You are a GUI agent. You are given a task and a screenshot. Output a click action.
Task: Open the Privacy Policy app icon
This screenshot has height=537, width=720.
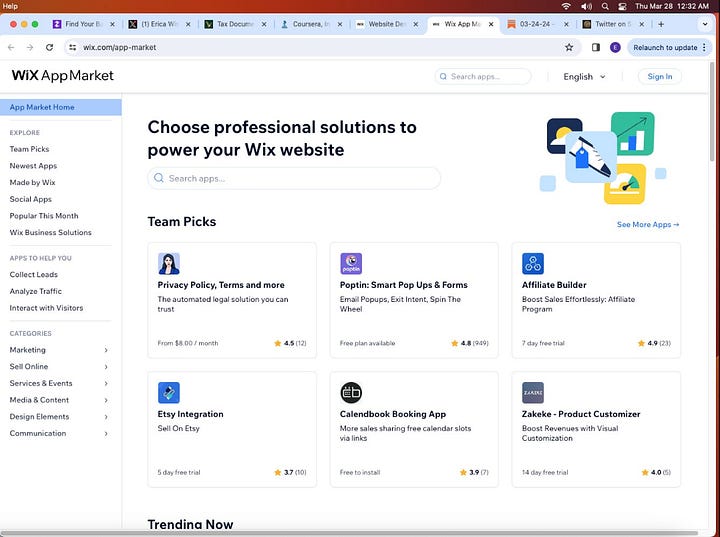pos(169,264)
